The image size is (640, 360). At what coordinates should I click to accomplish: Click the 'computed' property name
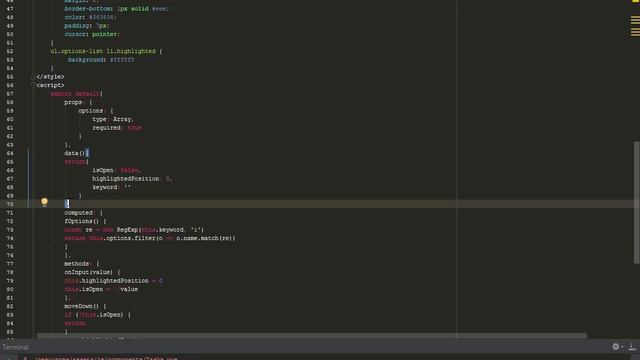coord(78,213)
